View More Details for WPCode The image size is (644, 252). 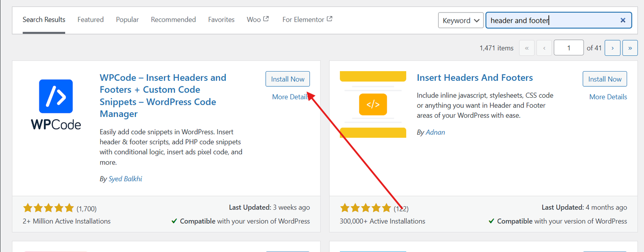click(x=291, y=97)
